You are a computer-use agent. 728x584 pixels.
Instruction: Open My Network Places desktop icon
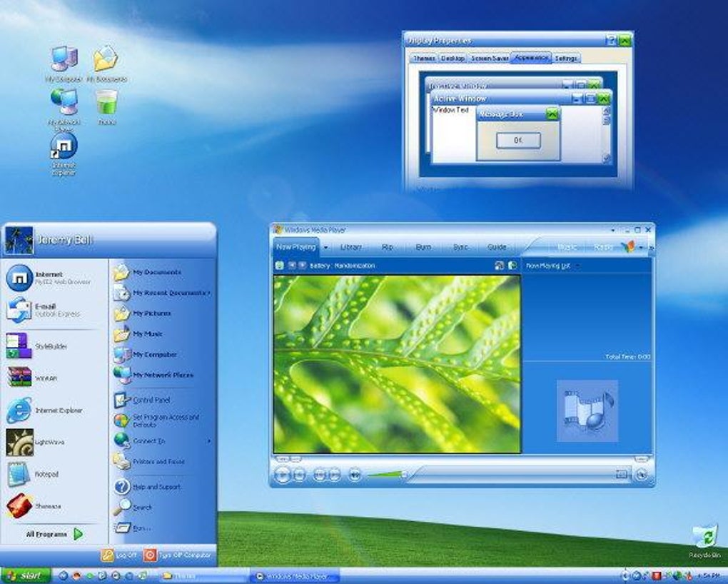(x=64, y=109)
